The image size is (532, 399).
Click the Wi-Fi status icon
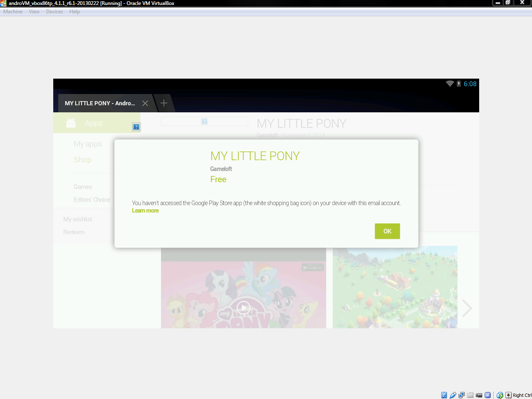pyautogui.click(x=450, y=84)
